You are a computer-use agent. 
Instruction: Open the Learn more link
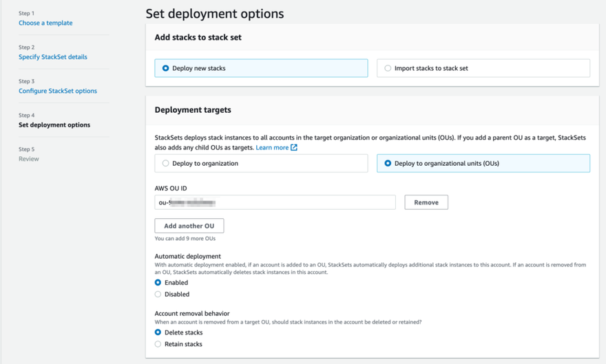[272, 147]
